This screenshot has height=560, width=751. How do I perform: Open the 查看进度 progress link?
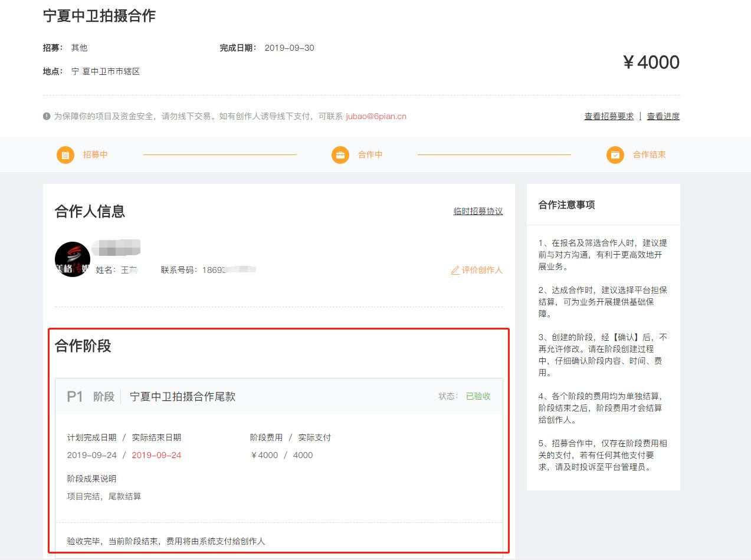point(664,116)
